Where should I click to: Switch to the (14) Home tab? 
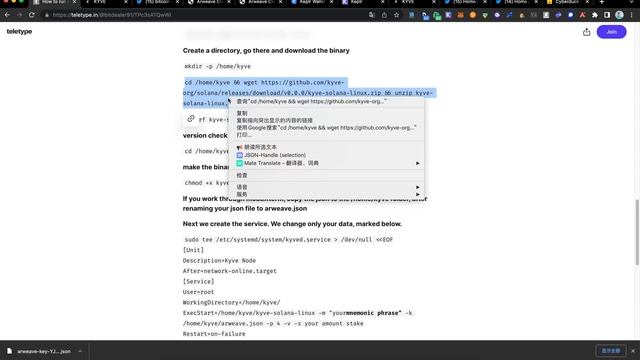coord(516,2)
